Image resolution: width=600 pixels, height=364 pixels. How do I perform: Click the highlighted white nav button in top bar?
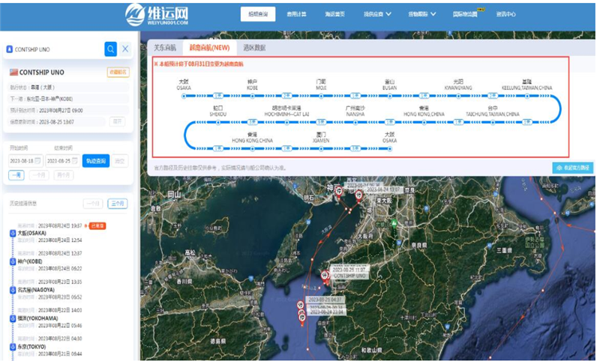pos(258,14)
